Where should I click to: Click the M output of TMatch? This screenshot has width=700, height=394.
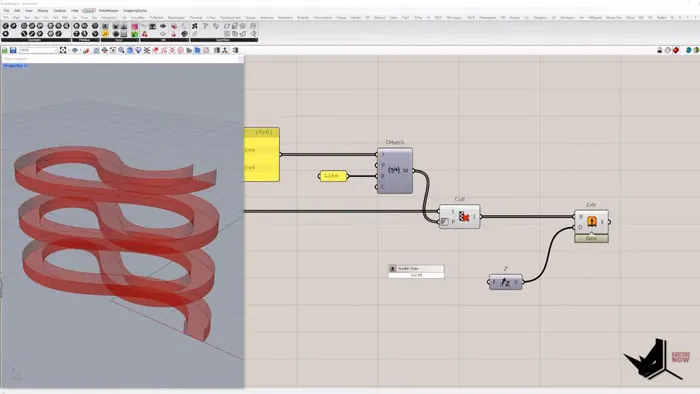tap(406, 170)
